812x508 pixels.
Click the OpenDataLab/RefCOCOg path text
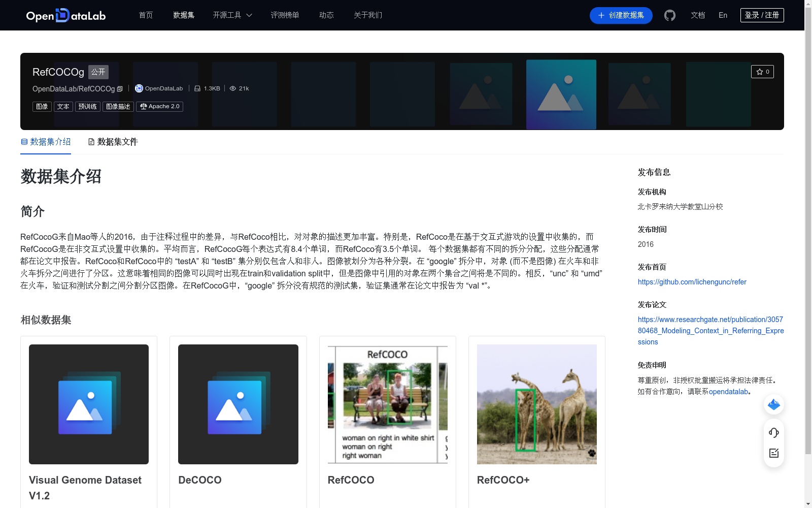[74, 89]
